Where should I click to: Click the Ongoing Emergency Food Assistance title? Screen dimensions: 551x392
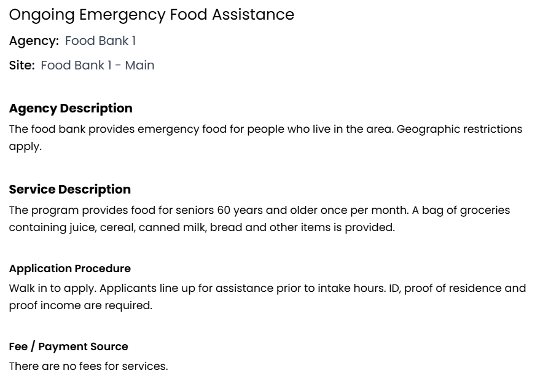(x=151, y=15)
